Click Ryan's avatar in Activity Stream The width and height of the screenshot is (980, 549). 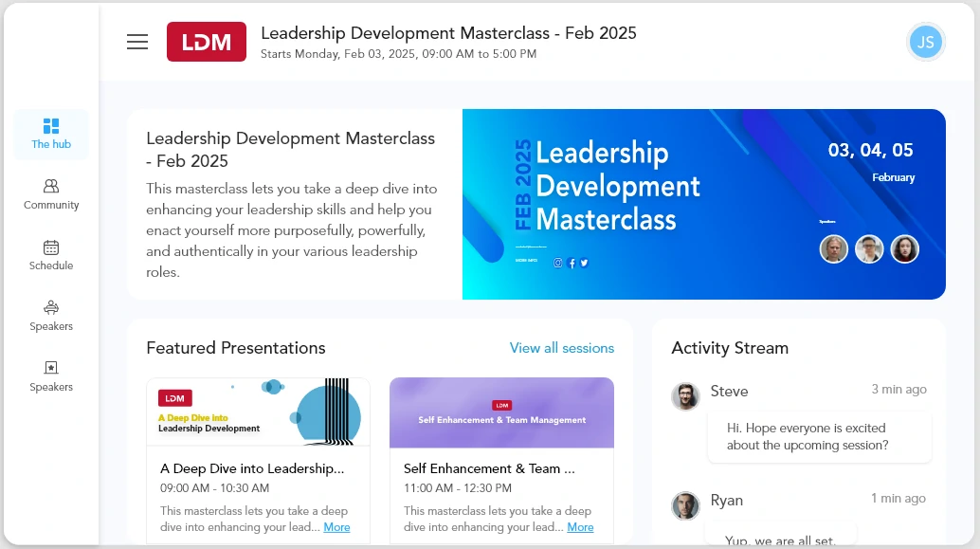tap(685, 505)
